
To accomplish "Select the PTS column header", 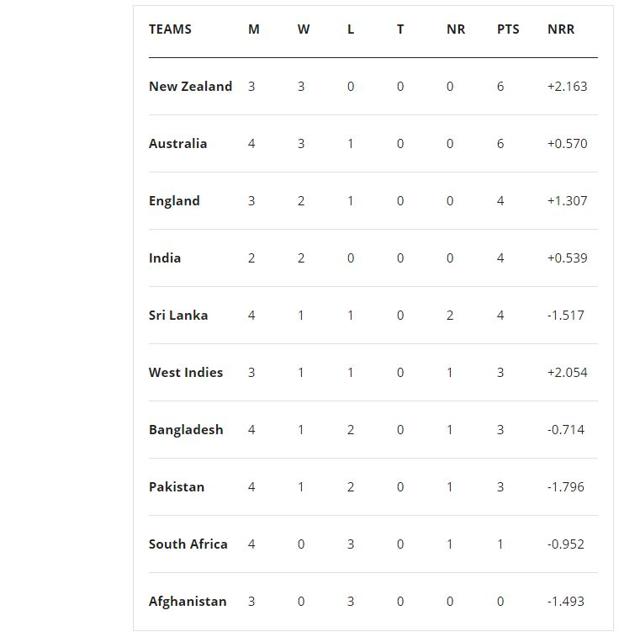I will (x=508, y=29).
